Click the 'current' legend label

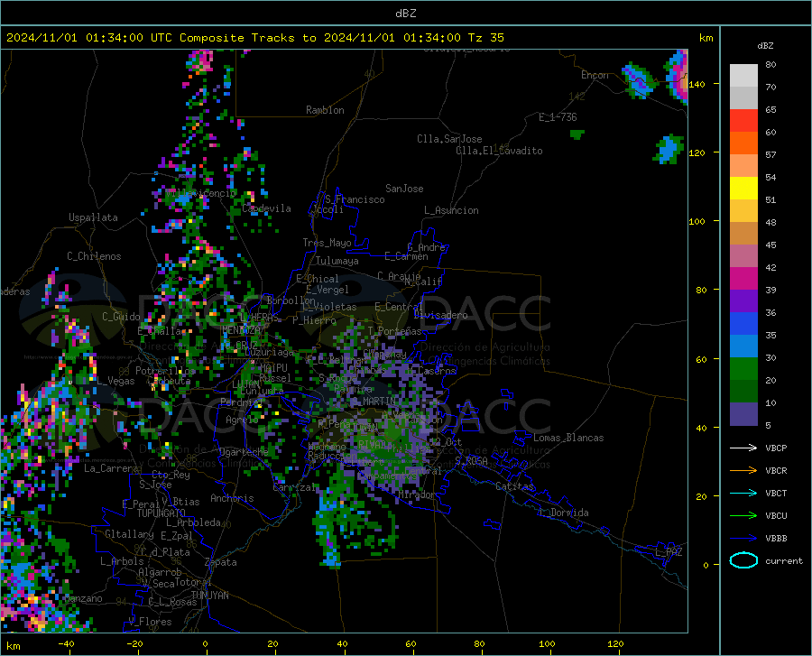(784, 560)
